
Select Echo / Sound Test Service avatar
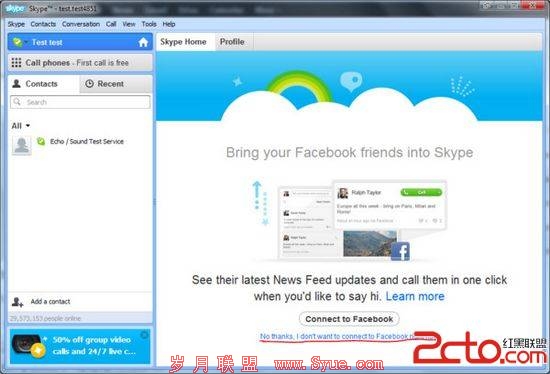(x=22, y=145)
